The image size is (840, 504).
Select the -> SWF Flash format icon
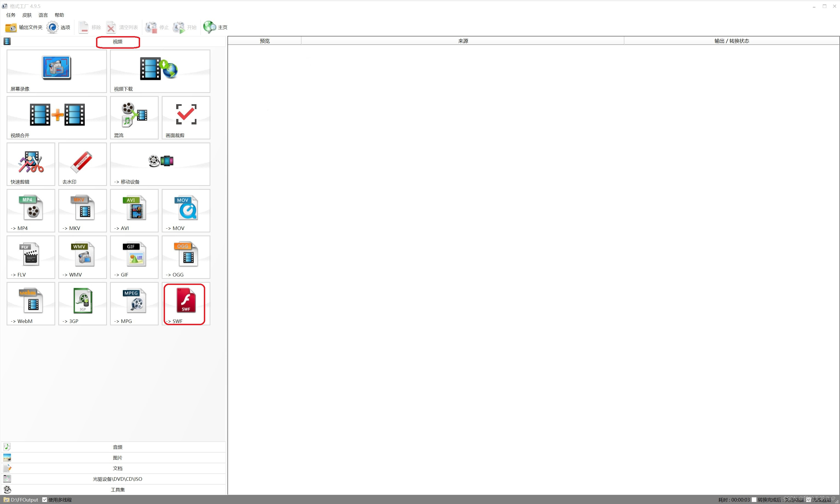click(186, 303)
